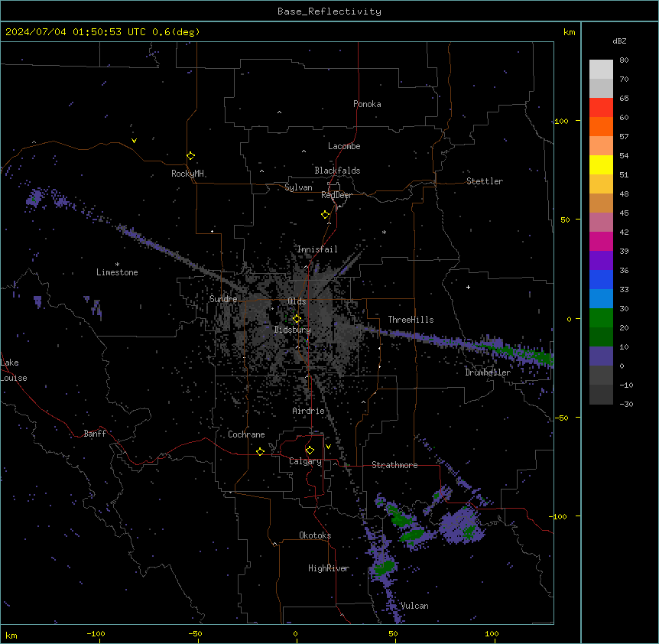Select the Banff label
This screenshot has width=659, height=644.
[95, 434]
